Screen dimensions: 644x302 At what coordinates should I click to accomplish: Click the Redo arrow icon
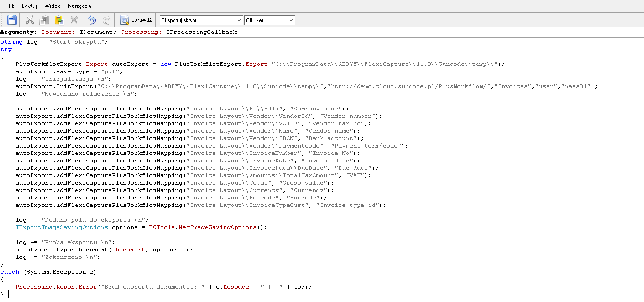106,20
